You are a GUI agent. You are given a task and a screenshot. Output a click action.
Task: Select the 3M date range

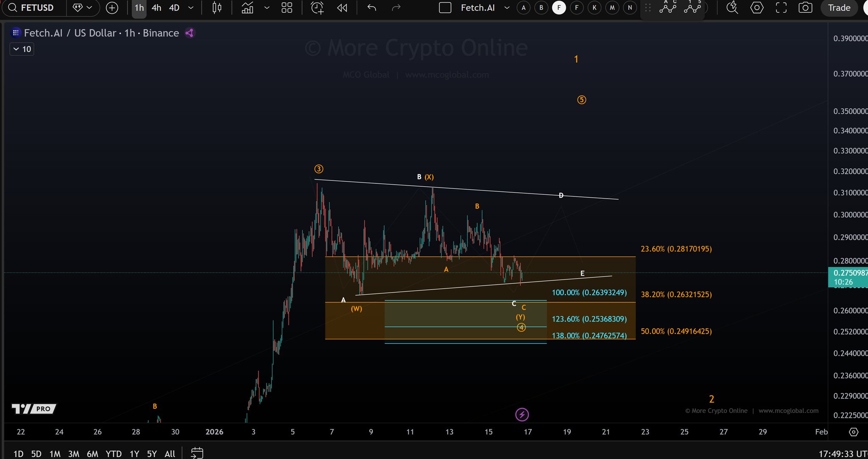coord(74,453)
